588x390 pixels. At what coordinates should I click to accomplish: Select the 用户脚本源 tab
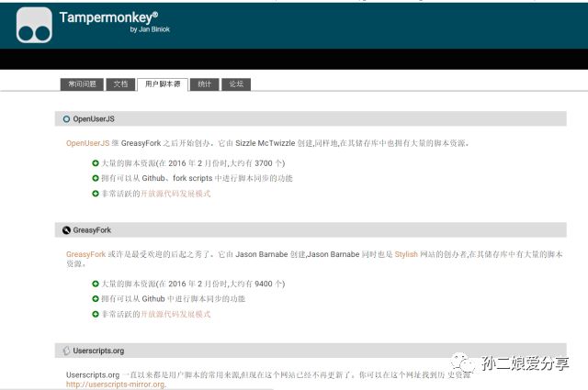[163, 84]
